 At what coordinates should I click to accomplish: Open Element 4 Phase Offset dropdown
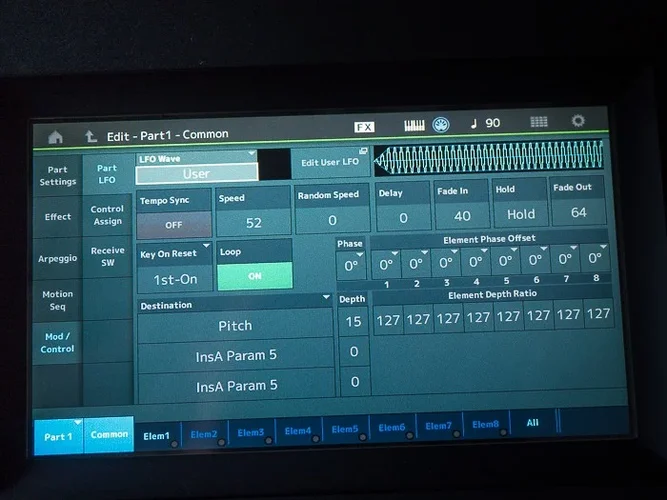pos(476,261)
